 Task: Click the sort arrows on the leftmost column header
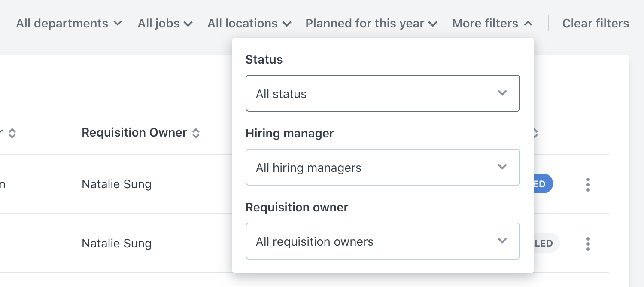12,133
